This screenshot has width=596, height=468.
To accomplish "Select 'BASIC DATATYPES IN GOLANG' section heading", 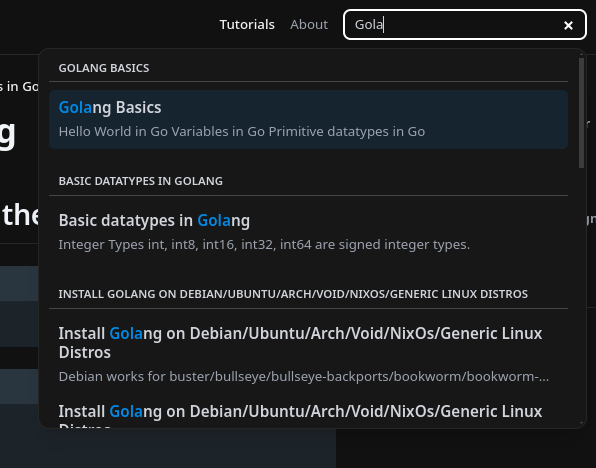I will [x=141, y=181].
